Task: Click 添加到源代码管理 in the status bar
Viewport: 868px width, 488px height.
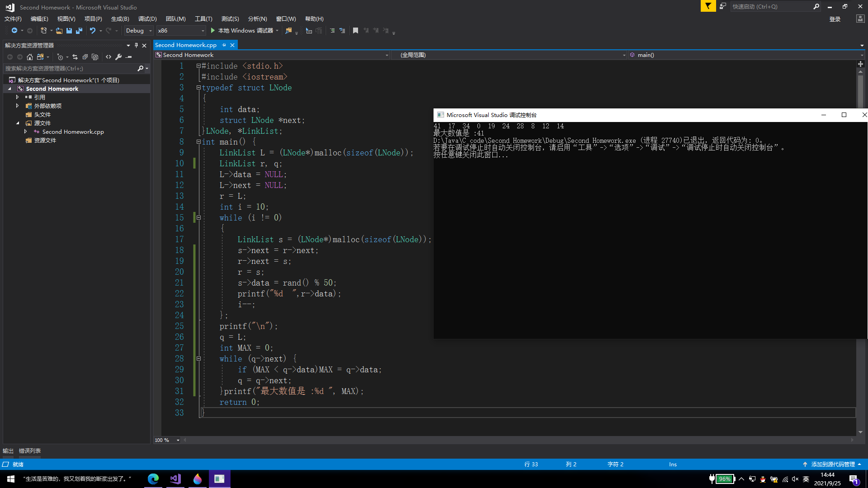Action: 833,464
